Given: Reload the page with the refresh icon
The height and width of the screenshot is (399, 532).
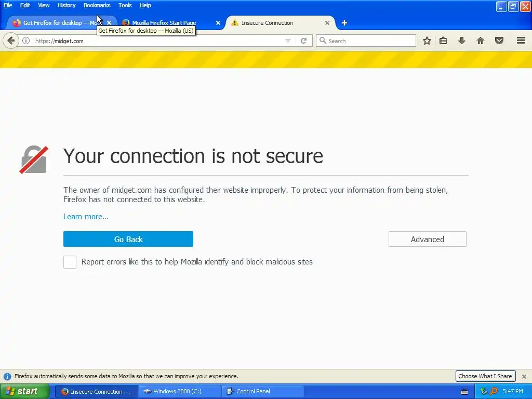Looking at the screenshot, I should coord(303,41).
